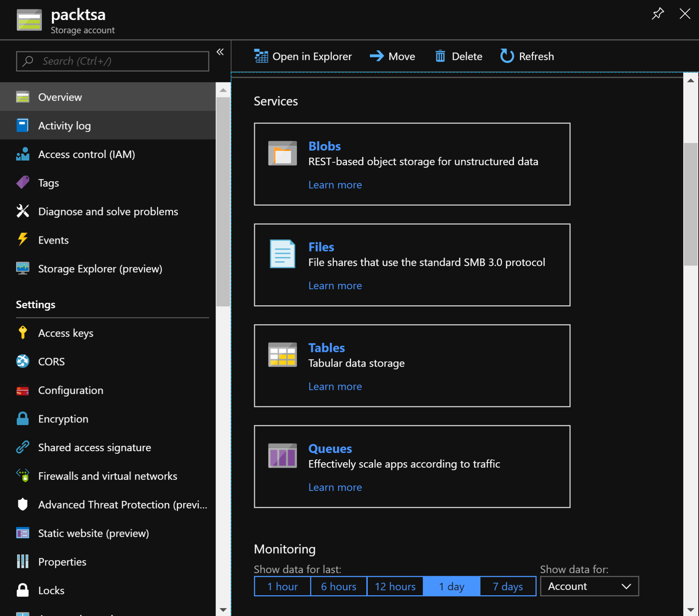Viewport: 699px width, 616px height.
Task: Click the Access control (IAM) icon
Action: pyautogui.click(x=23, y=154)
